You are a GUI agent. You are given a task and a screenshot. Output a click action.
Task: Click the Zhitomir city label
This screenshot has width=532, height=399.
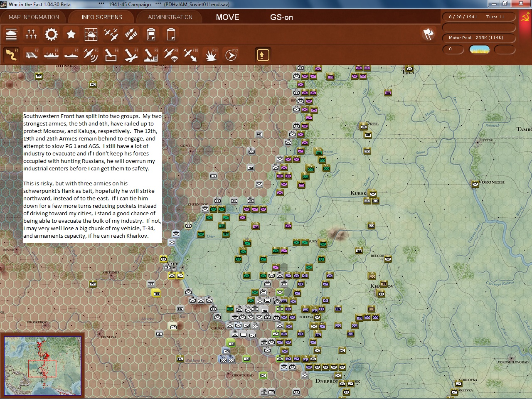pos(111,273)
